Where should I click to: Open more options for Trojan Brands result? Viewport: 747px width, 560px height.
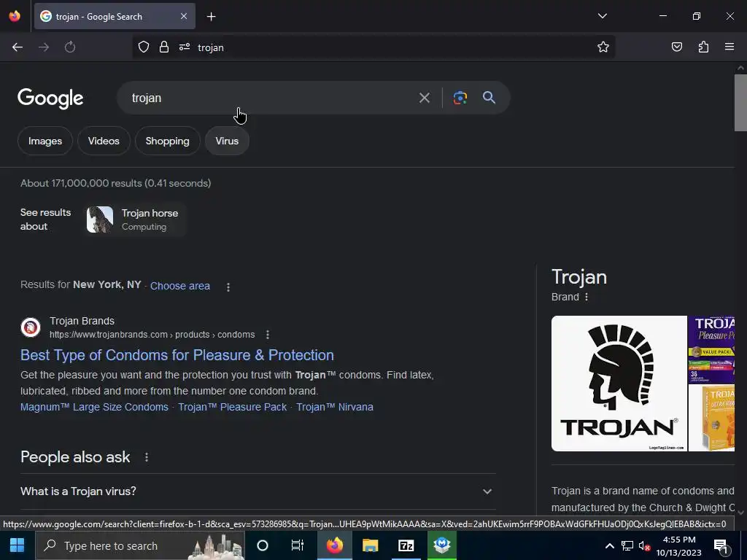click(268, 335)
